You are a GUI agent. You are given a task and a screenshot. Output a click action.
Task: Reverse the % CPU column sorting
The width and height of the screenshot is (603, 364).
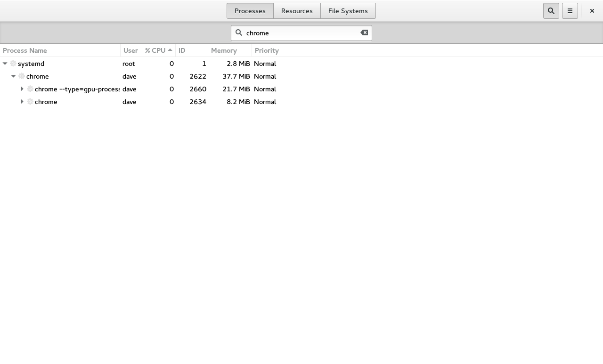click(x=159, y=50)
